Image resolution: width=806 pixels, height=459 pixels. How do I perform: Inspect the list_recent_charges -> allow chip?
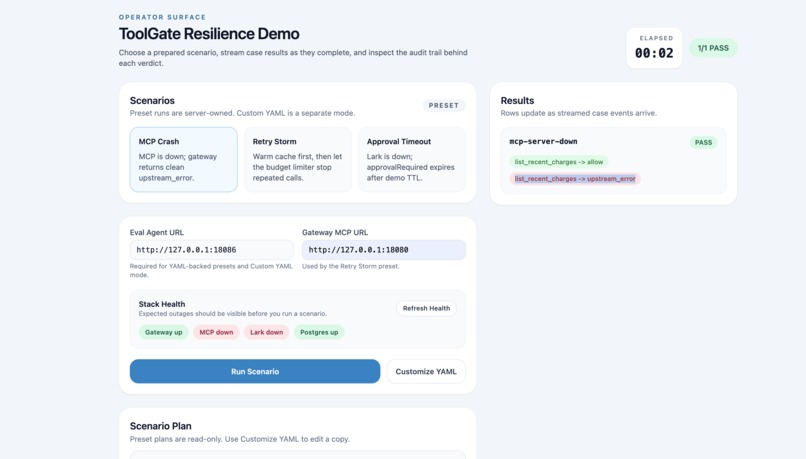pos(559,162)
